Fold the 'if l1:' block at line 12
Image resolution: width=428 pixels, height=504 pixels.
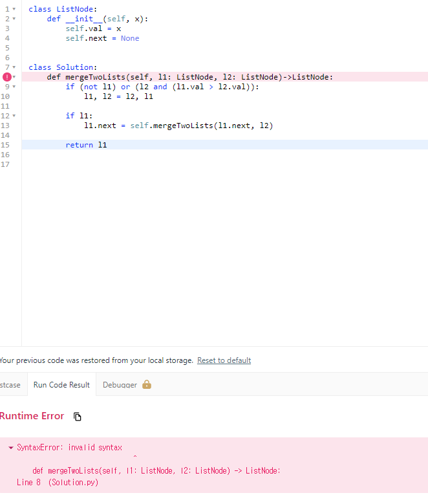[x=14, y=116]
